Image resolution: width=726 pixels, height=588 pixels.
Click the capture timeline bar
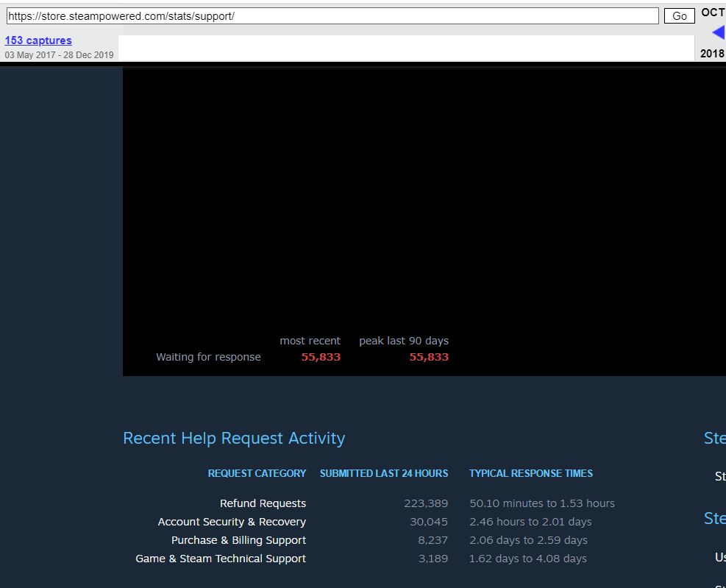(406, 47)
